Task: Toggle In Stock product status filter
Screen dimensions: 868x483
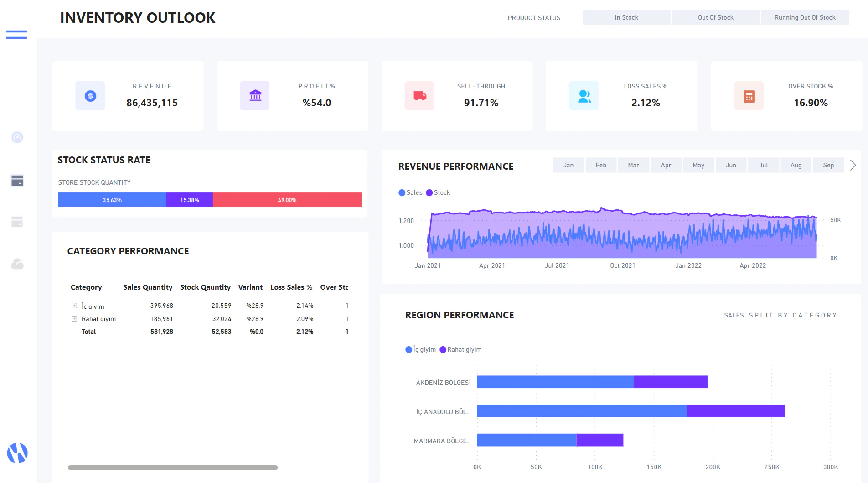Action: (626, 17)
